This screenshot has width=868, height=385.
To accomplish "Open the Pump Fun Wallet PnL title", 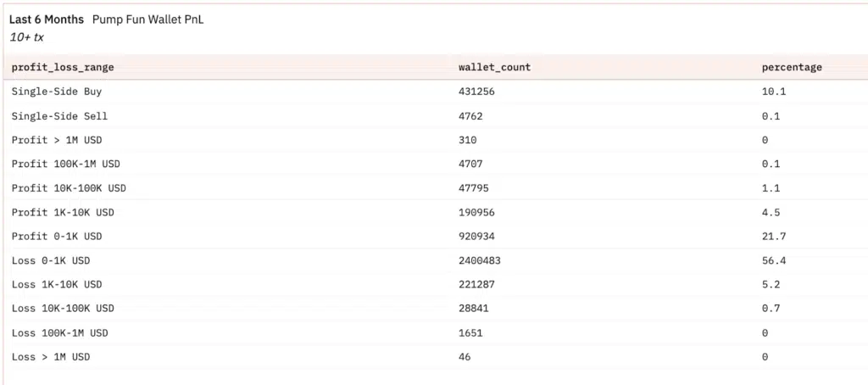I will click(147, 20).
